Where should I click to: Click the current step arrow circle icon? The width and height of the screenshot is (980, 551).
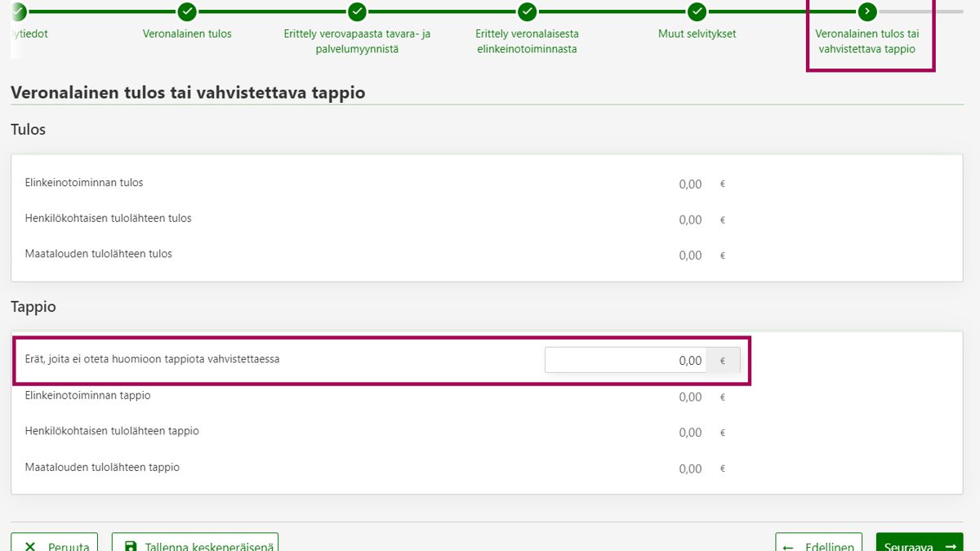click(x=866, y=11)
